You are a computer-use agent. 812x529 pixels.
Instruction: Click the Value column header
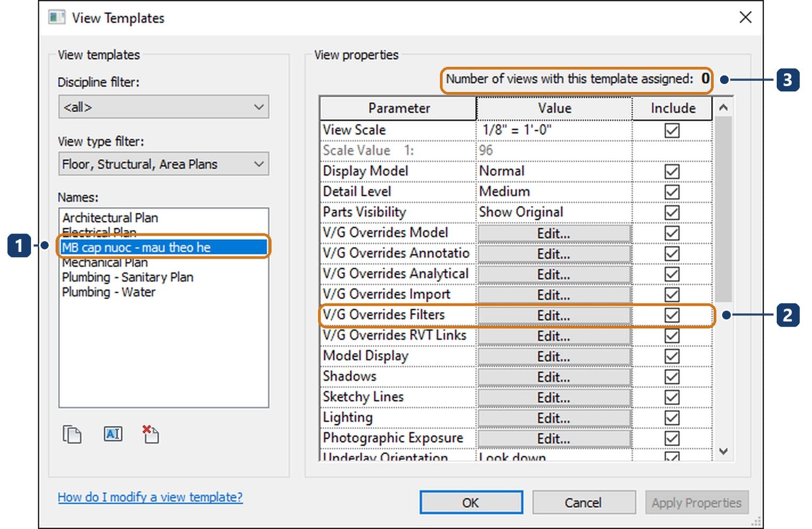(x=555, y=108)
